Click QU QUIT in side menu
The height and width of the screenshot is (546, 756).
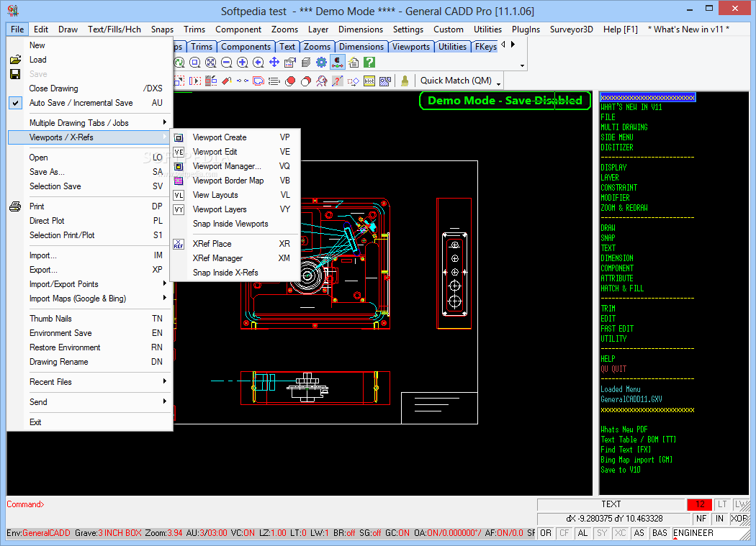pos(613,369)
